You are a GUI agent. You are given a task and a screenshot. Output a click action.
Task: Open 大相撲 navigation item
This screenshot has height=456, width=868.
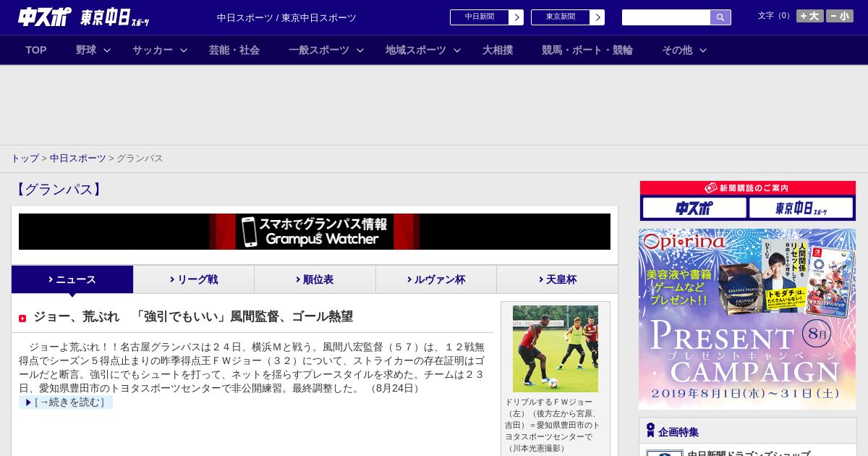click(498, 50)
